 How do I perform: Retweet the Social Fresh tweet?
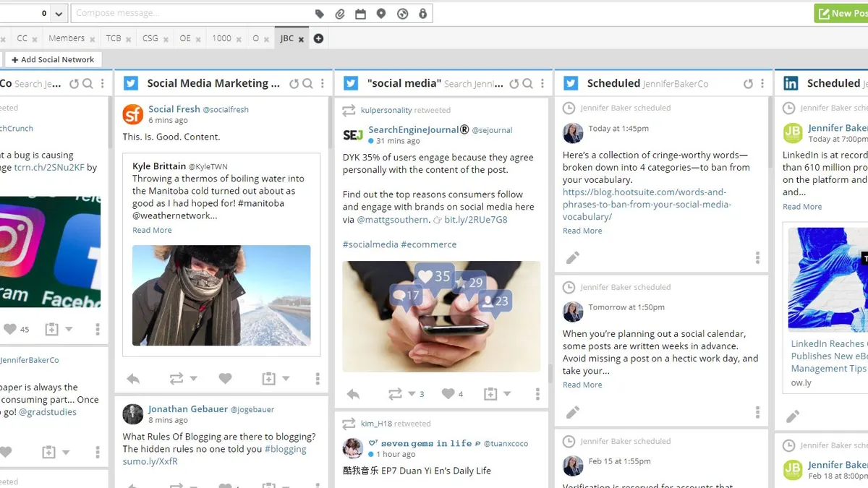[x=176, y=378]
